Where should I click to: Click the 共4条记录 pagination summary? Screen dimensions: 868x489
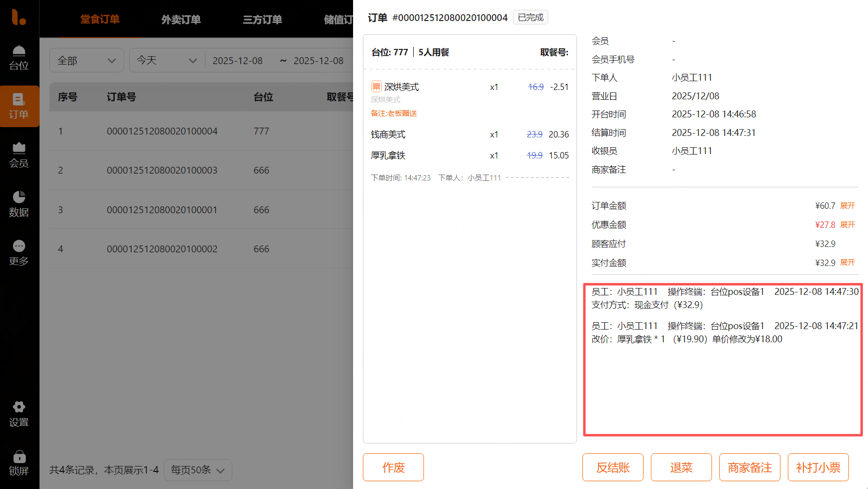(104, 470)
